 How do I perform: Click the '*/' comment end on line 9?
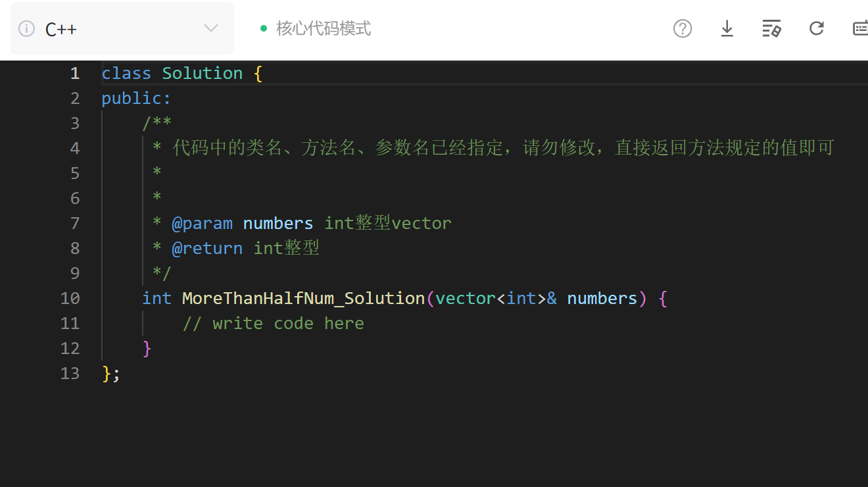[162, 273]
